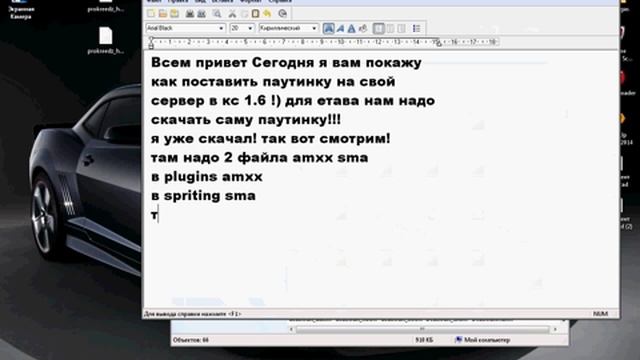Click the line 'скачать саму паутинку!!!'
Image resolution: width=640 pixels, height=360 pixels.
246,120
